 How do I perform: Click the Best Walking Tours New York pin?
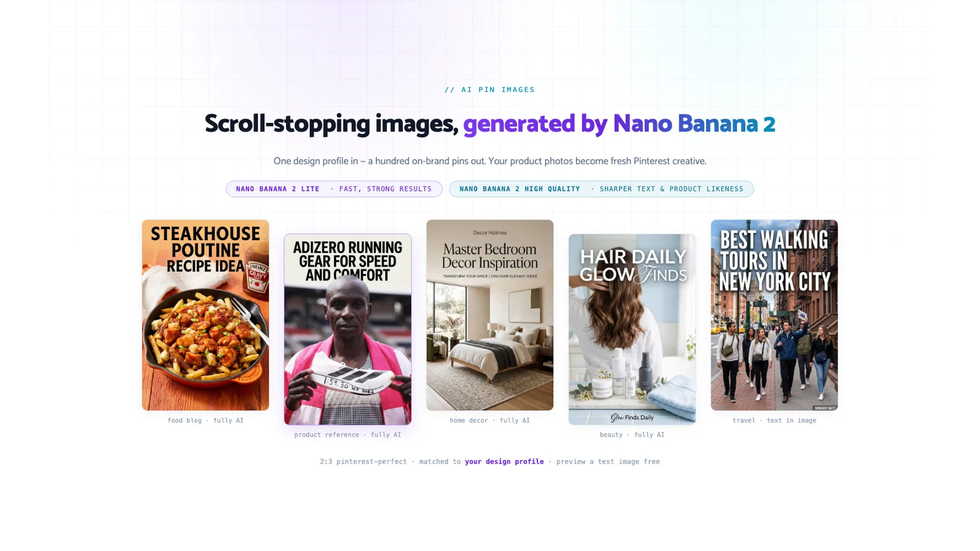(774, 315)
